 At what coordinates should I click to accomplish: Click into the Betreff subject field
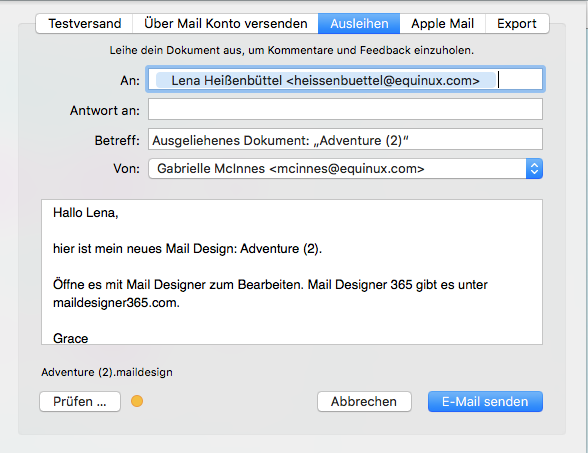(x=345, y=139)
